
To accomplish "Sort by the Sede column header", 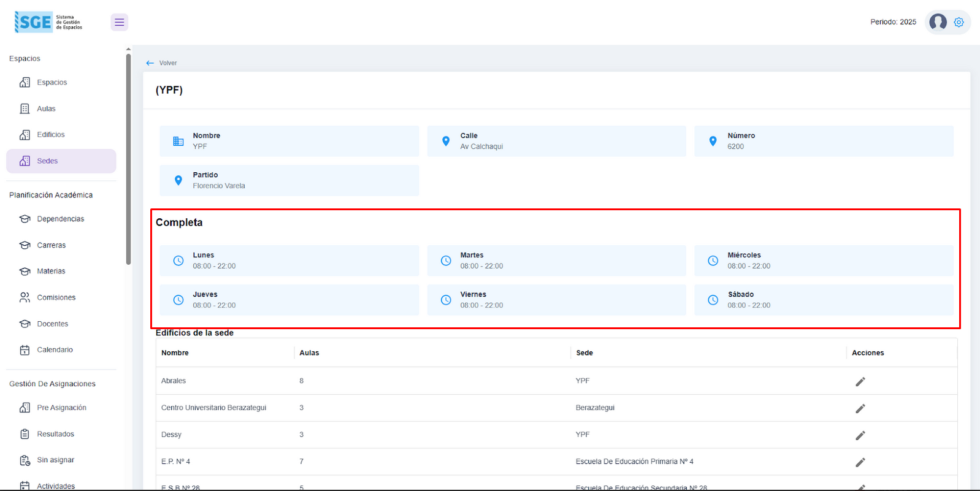I will coord(584,353).
